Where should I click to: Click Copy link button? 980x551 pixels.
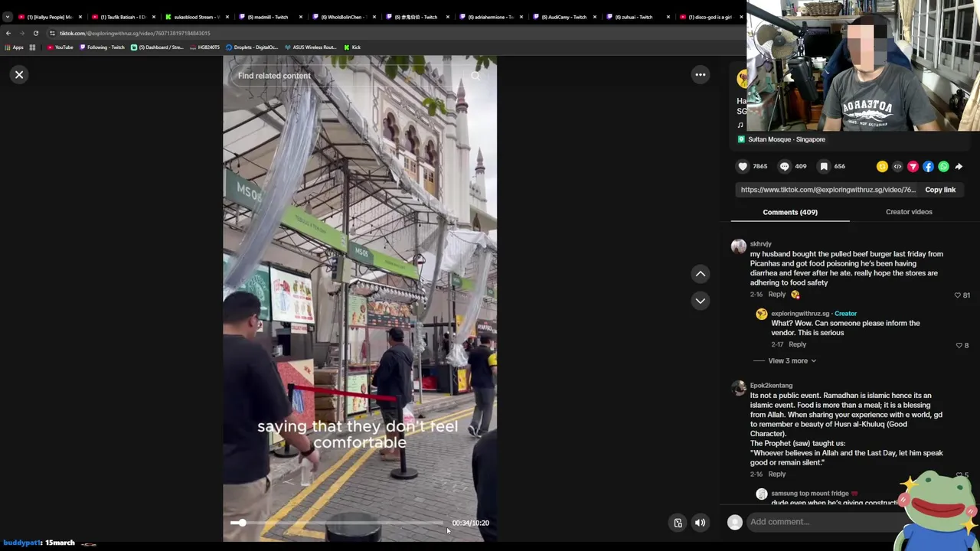[x=940, y=190]
